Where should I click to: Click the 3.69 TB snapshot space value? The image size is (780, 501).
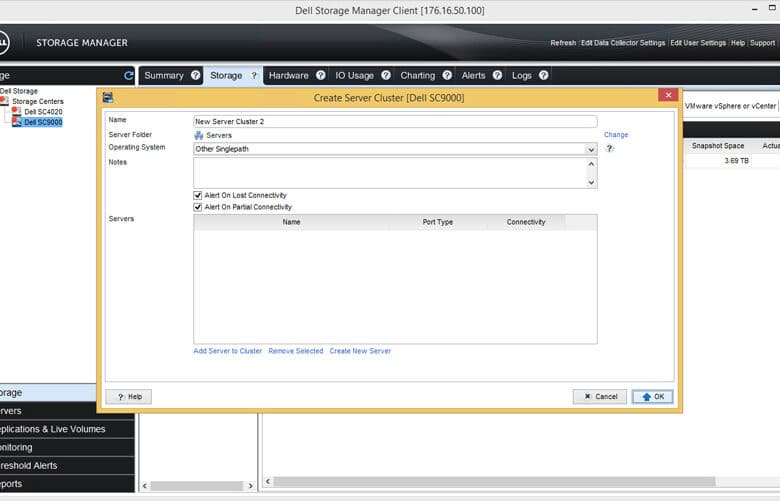point(736,161)
